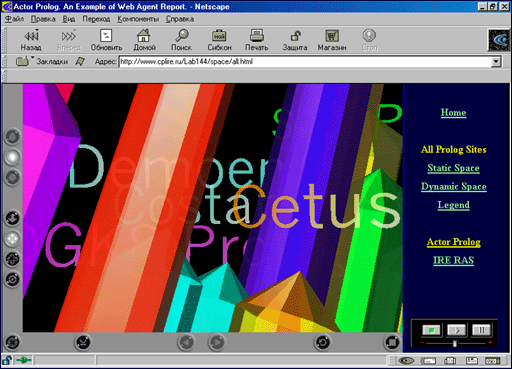Print the page with Печать
The width and height of the screenshot is (512, 369).
[x=257, y=40]
